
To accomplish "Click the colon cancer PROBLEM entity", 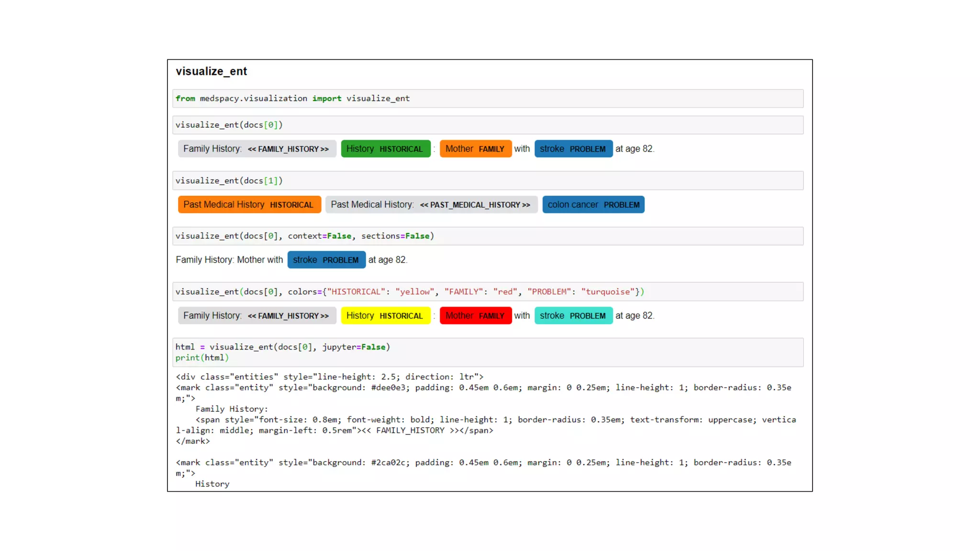I will (x=593, y=205).
